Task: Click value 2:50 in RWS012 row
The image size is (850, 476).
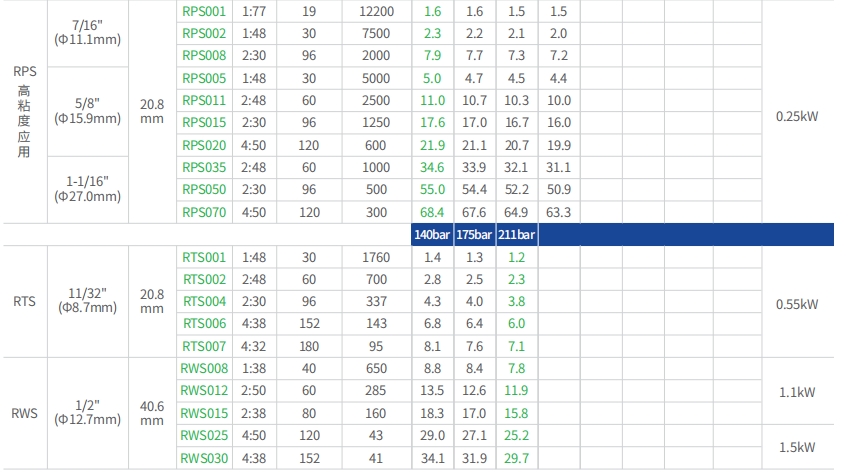Action: [x=254, y=391]
